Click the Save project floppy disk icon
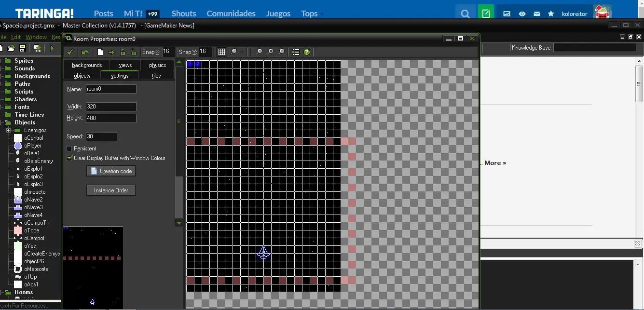The height and width of the screenshot is (310, 644). pos(22,48)
